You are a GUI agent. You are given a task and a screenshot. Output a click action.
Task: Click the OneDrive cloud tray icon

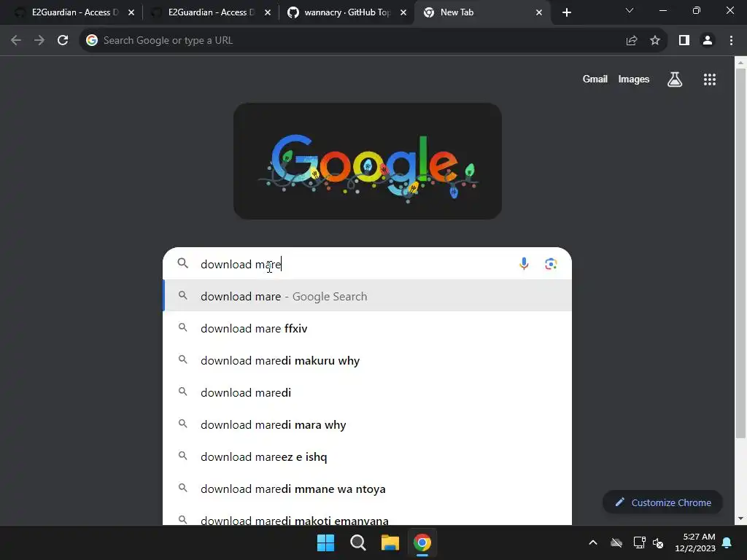(x=616, y=542)
